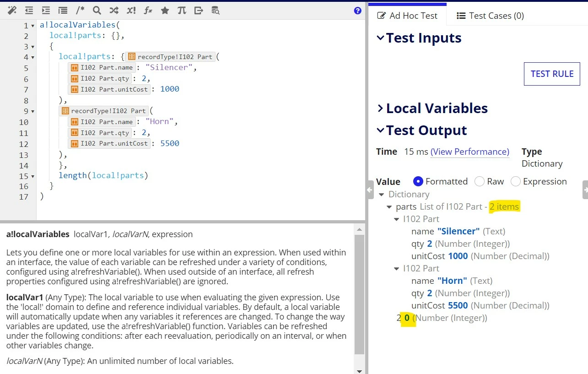Click the x! local variable icon
588x374 pixels.
pyautogui.click(x=131, y=10)
